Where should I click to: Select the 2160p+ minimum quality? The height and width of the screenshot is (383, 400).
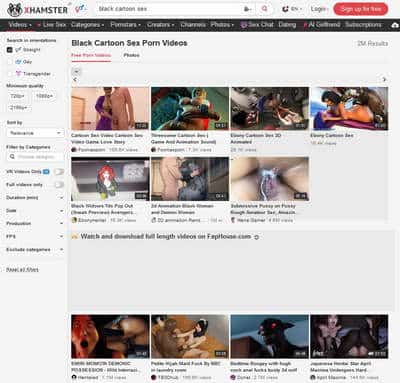click(x=19, y=108)
